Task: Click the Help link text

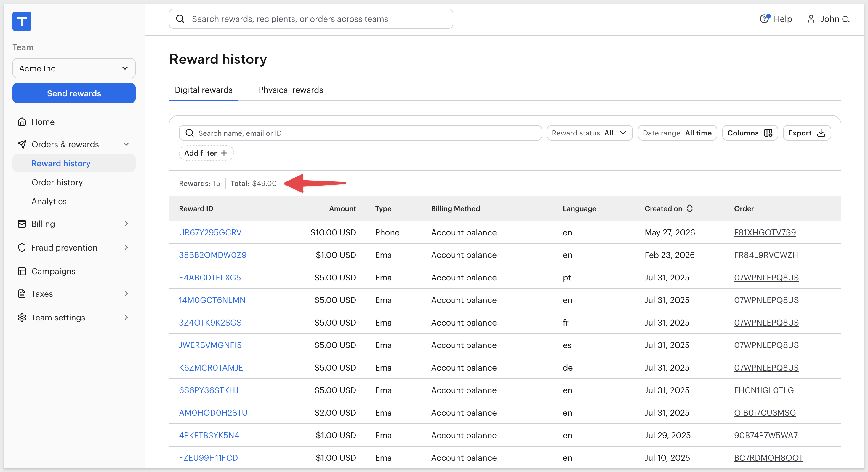Action: [783, 19]
